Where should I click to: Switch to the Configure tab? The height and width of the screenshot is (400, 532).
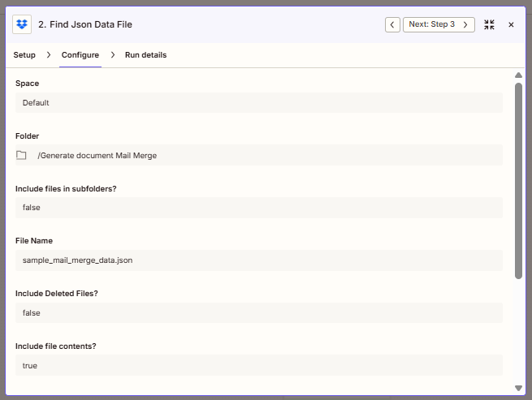click(x=80, y=55)
